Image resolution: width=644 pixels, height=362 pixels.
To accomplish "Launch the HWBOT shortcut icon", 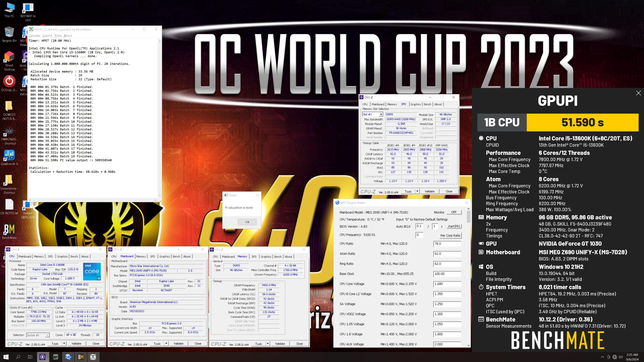I will click(x=9, y=135).
